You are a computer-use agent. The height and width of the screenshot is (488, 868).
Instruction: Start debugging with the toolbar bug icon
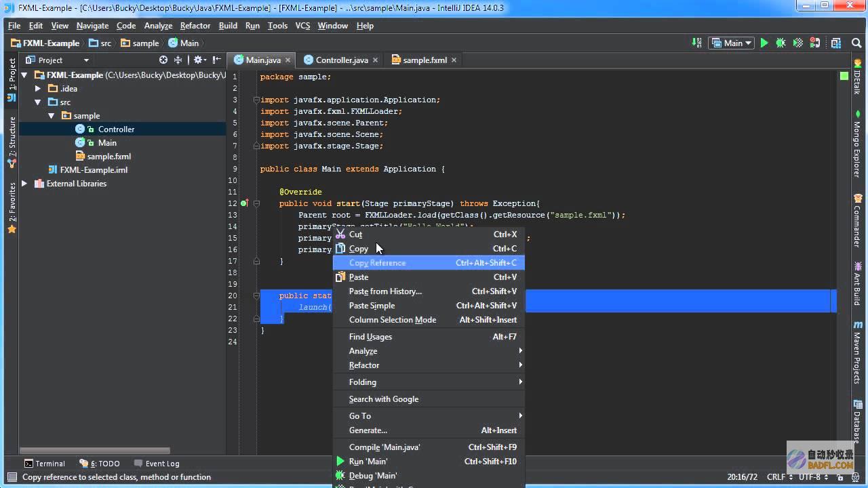point(781,43)
